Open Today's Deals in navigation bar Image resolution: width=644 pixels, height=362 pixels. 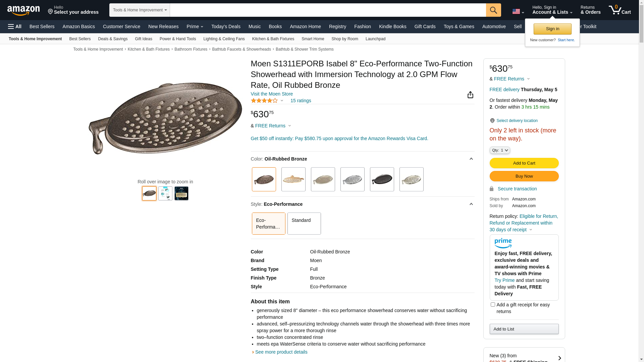pyautogui.click(x=226, y=26)
